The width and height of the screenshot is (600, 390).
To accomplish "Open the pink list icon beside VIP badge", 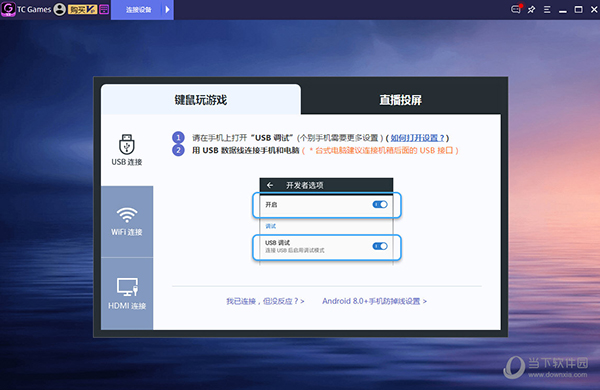I will pos(104,10).
